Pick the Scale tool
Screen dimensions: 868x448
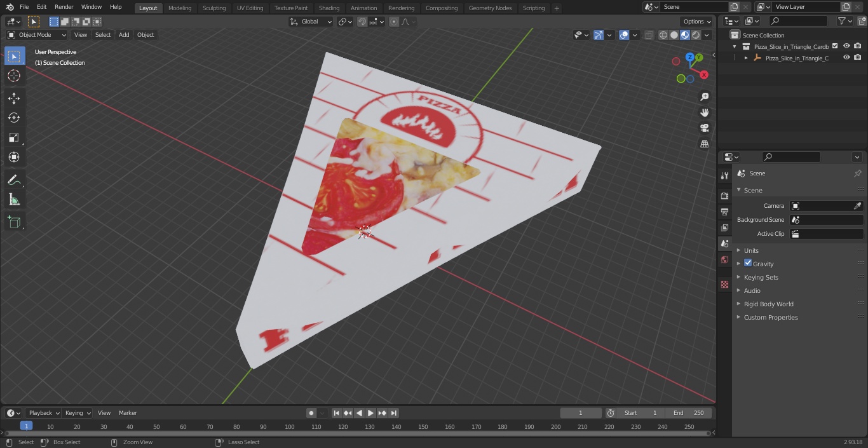14,137
